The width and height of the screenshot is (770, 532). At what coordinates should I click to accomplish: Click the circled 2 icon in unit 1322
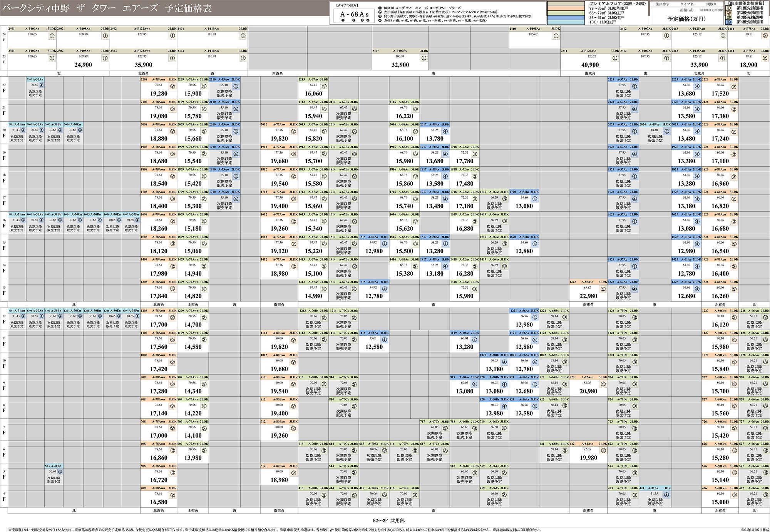click(x=603, y=289)
